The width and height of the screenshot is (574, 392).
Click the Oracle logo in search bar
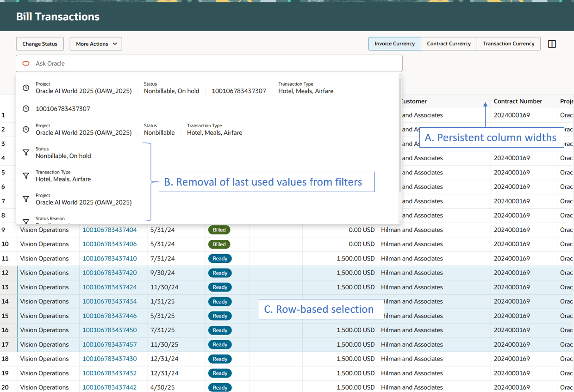(26, 63)
